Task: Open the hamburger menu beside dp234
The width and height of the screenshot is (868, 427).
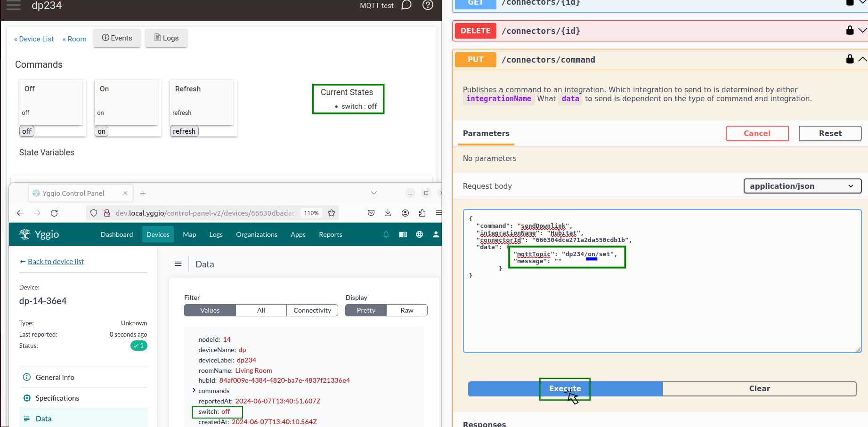Action: (x=14, y=6)
